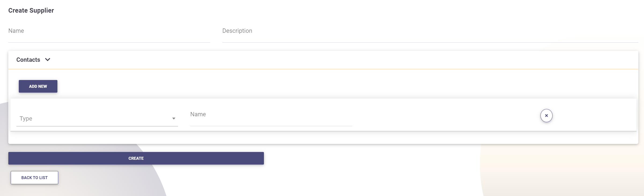Screen dimensions: 644x196
Task: Click the supplier Name placeholder label
Action: tap(16, 31)
